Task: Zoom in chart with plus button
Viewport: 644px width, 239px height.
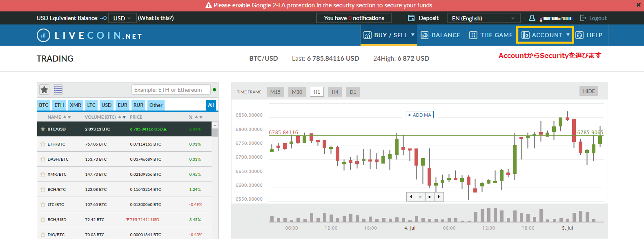Action: pos(430,197)
